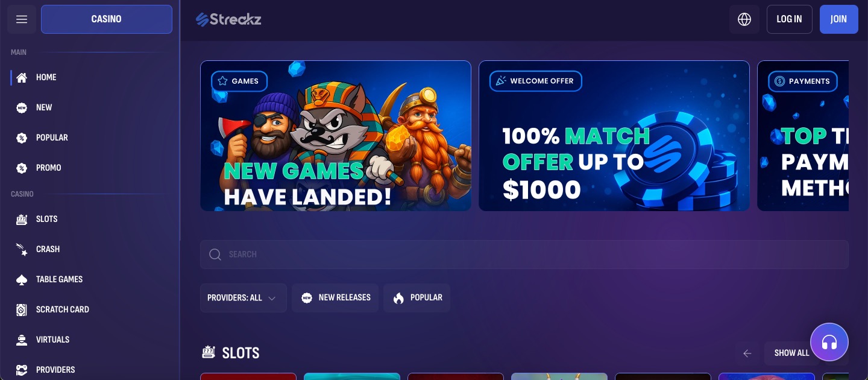Filter games by New Releases
Screen dimensions: 868x380
pos(335,298)
